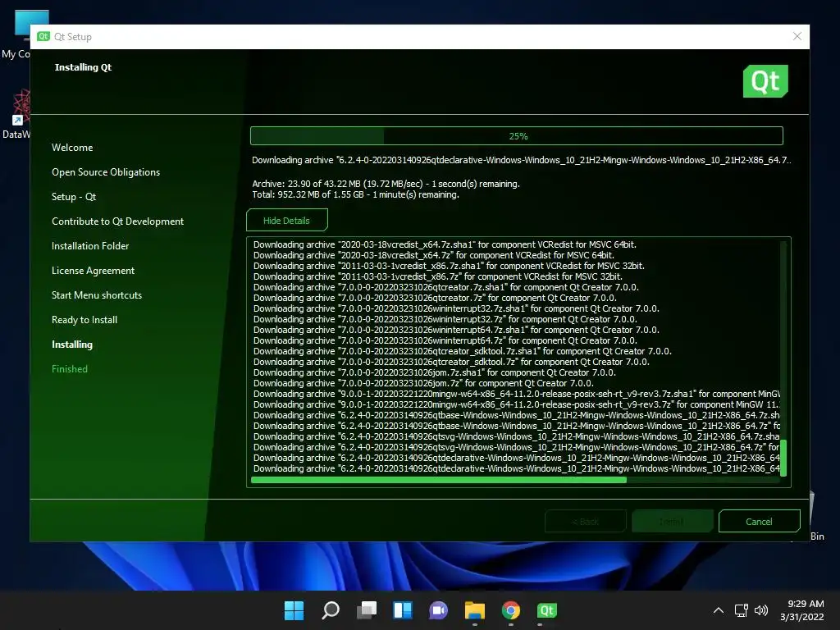This screenshot has height=630, width=840.
Task: Open Windows Start menu
Action: [294, 610]
